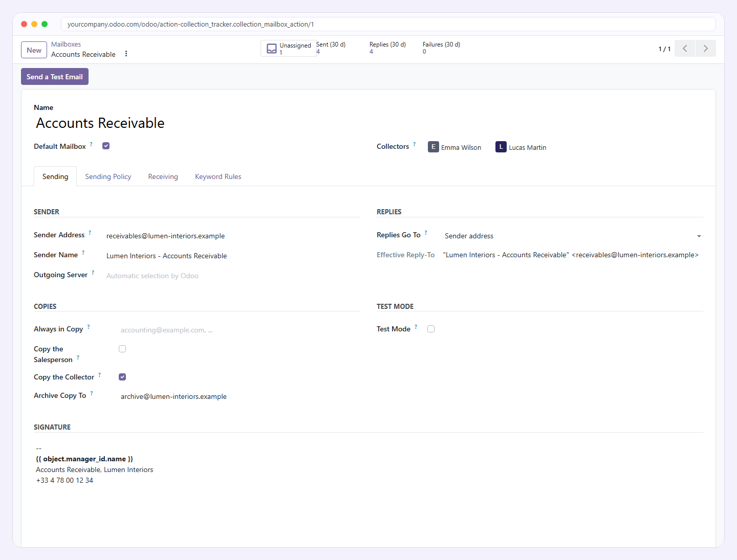Show help tooltip for Test Mode
Screen dimensions: 737x560
[416, 327]
